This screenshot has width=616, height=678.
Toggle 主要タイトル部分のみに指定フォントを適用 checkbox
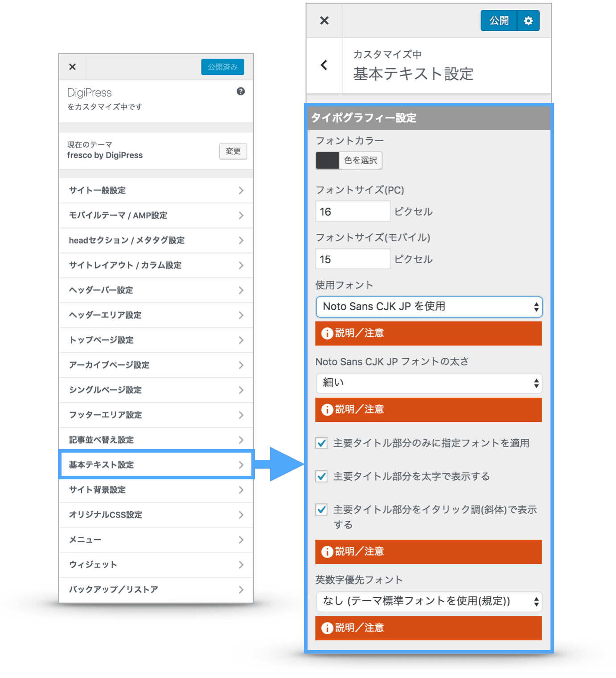(321, 443)
